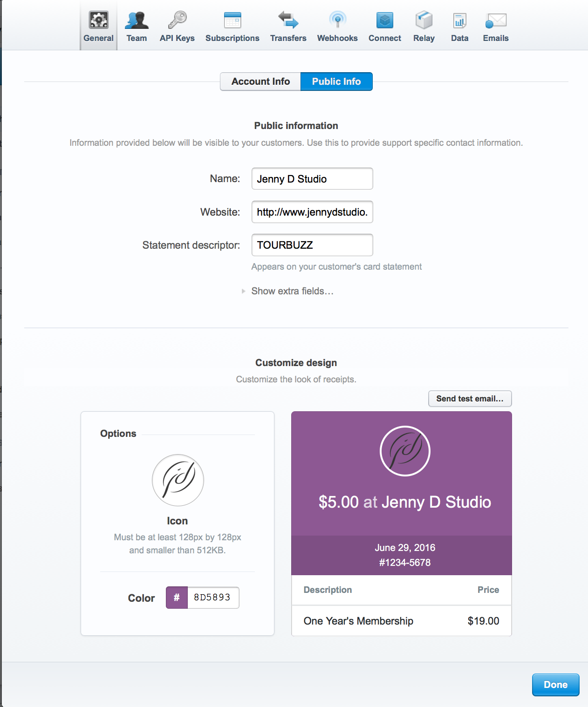Screen dimensions: 588x707
Task: Switch to the Account Info tab
Action: [260, 81]
